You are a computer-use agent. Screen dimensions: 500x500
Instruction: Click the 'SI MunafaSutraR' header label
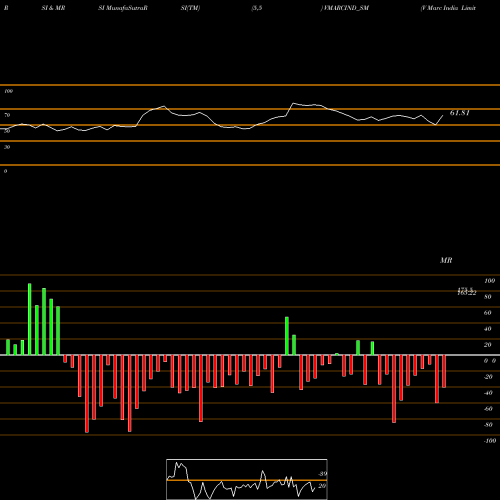click(x=123, y=8)
